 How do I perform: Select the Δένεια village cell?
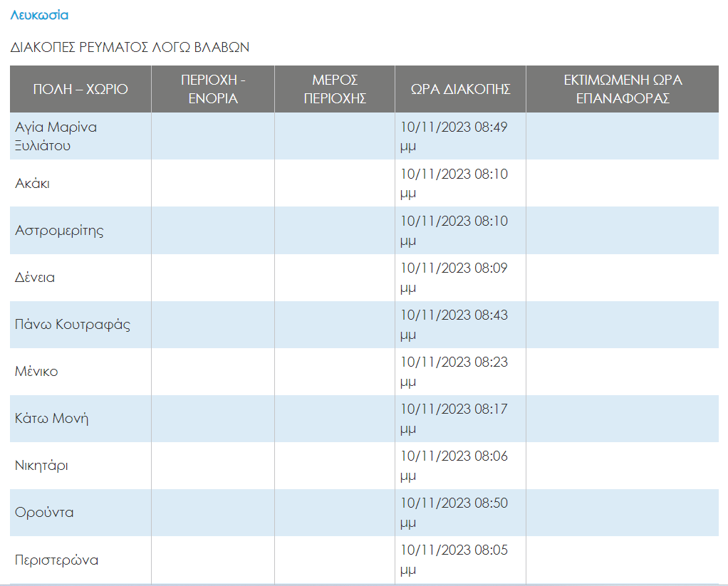point(35,277)
